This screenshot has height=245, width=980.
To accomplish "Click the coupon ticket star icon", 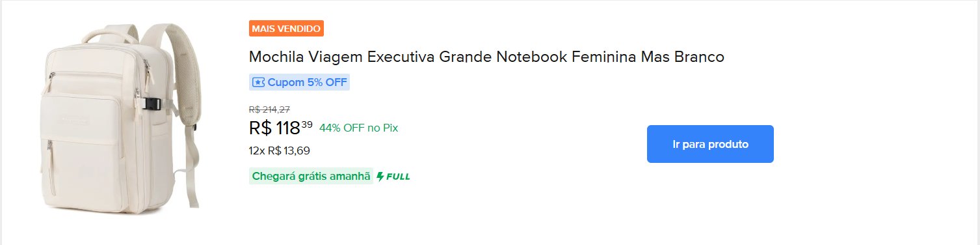I will (x=258, y=82).
